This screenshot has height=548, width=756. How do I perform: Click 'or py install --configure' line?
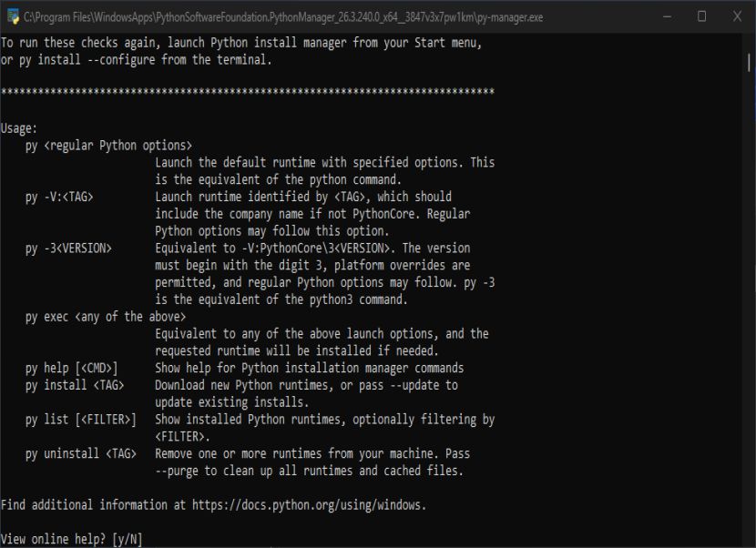point(137,60)
